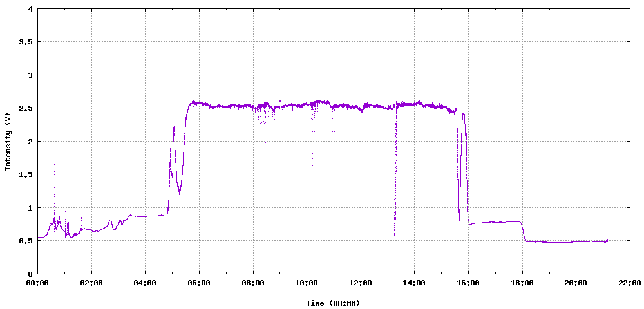Click the x-axis label 22:00

(630, 283)
